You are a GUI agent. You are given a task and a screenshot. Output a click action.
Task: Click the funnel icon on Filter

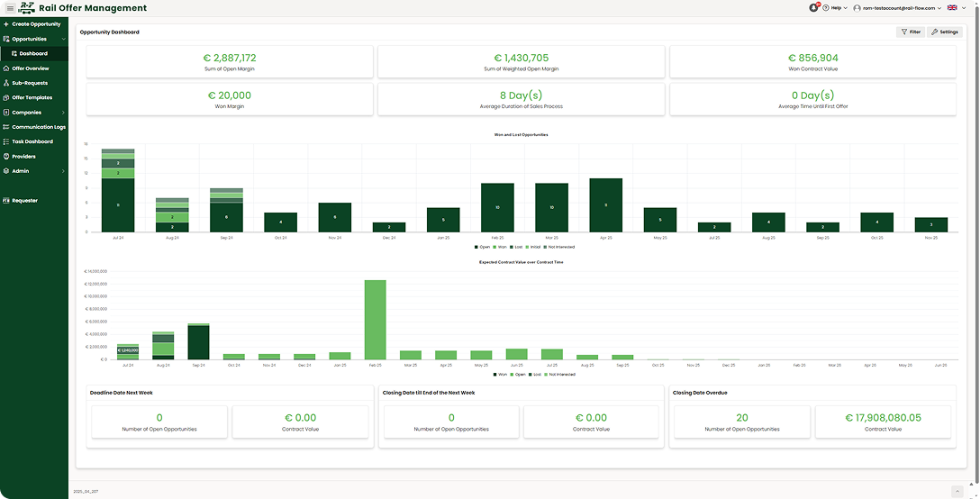pyautogui.click(x=903, y=32)
